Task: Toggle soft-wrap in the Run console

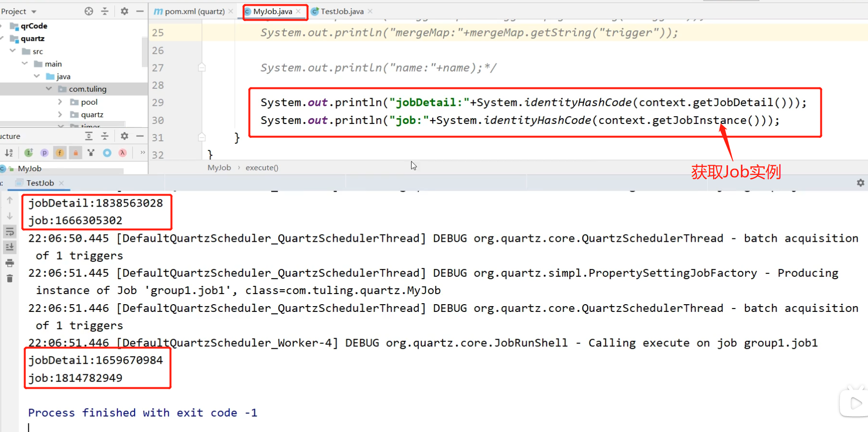Action: [10, 232]
